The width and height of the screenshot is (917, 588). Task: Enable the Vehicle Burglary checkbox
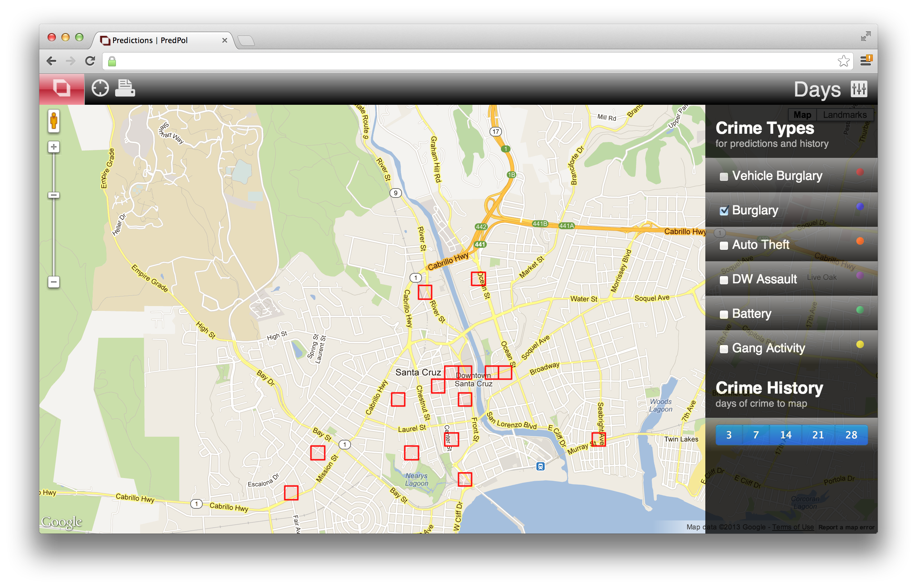[723, 177]
